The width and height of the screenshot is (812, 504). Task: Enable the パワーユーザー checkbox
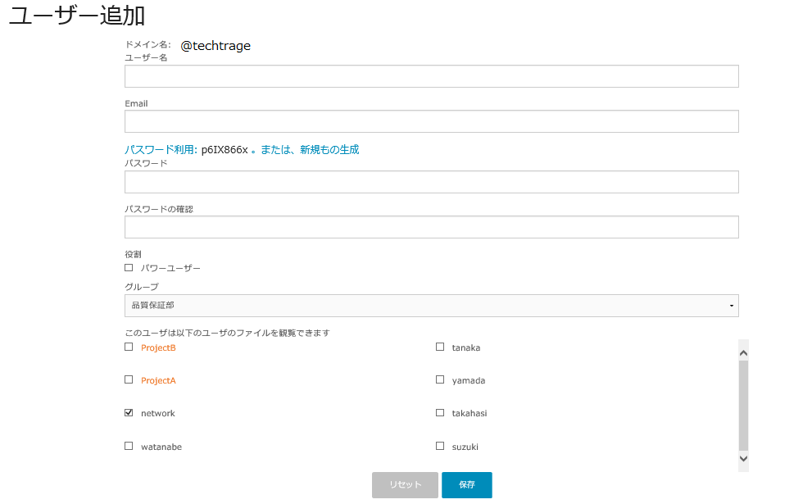tap(129, 268)
